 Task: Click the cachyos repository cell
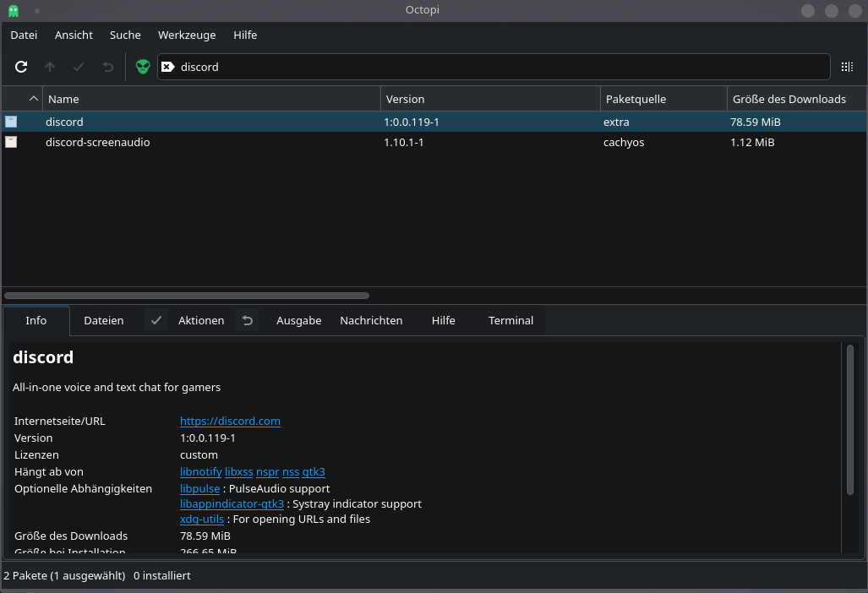pyautogui.click(x=624, y=142)
